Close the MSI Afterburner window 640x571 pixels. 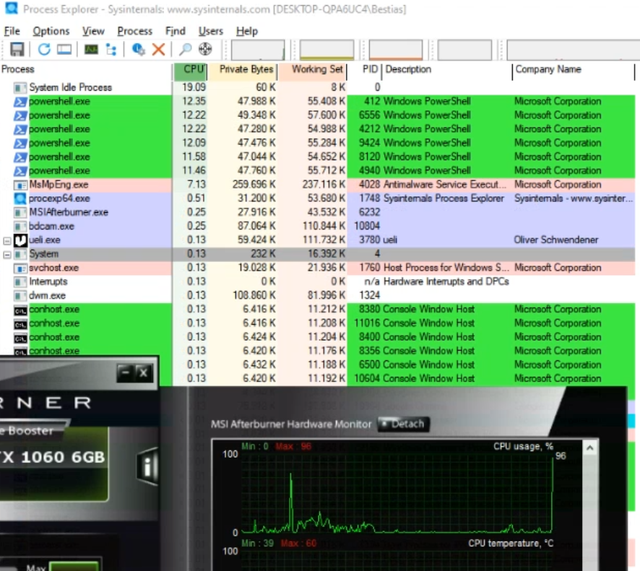[x=144, y=373]
